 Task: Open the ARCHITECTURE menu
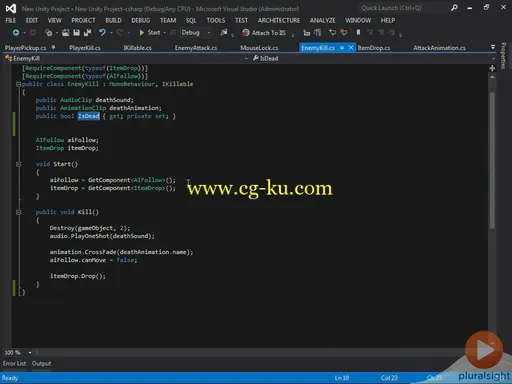point(279,21)
